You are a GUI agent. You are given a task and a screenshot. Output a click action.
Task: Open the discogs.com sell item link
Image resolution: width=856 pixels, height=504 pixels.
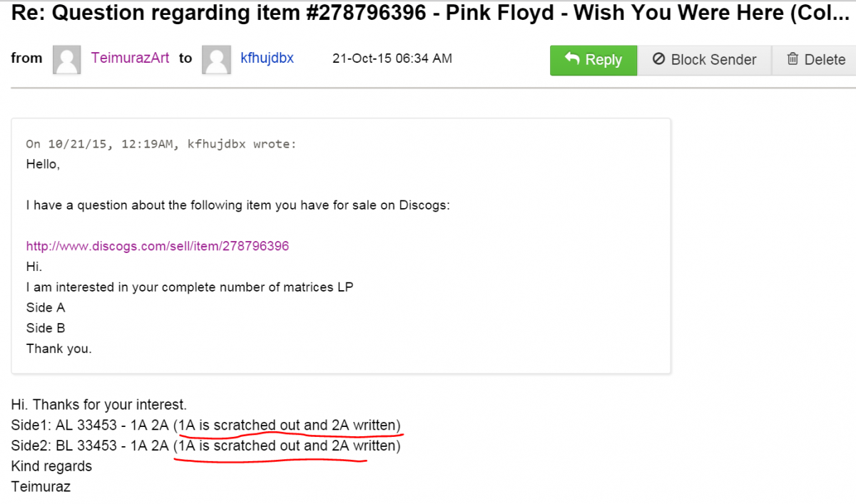click(158, 246)
